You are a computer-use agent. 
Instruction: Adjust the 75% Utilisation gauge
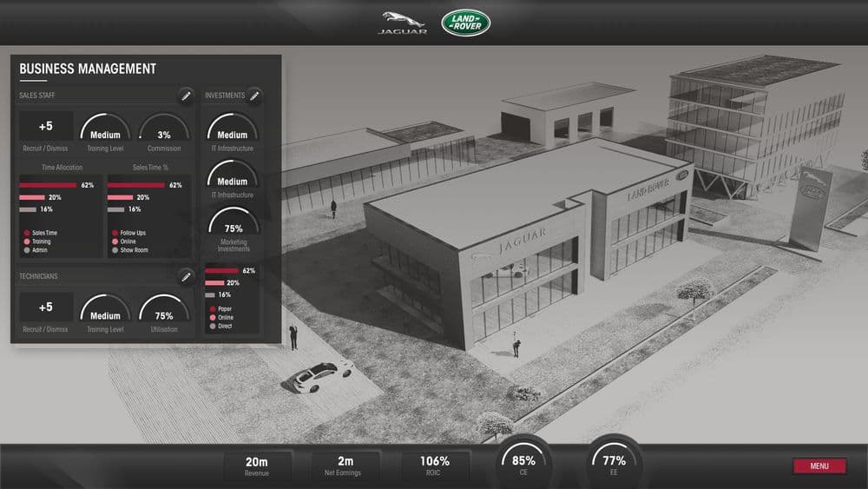pyautogui.click(x=164, y=308)
